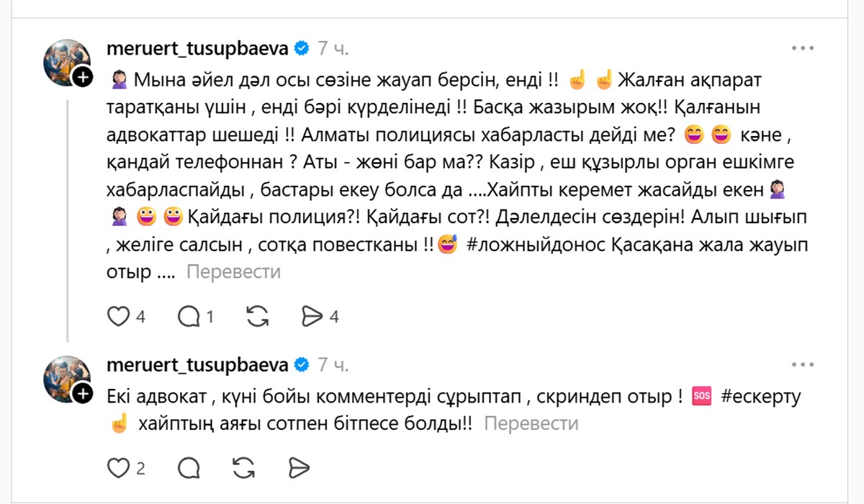
Task: Like the first post with heart icon
Action: [118, 316]
